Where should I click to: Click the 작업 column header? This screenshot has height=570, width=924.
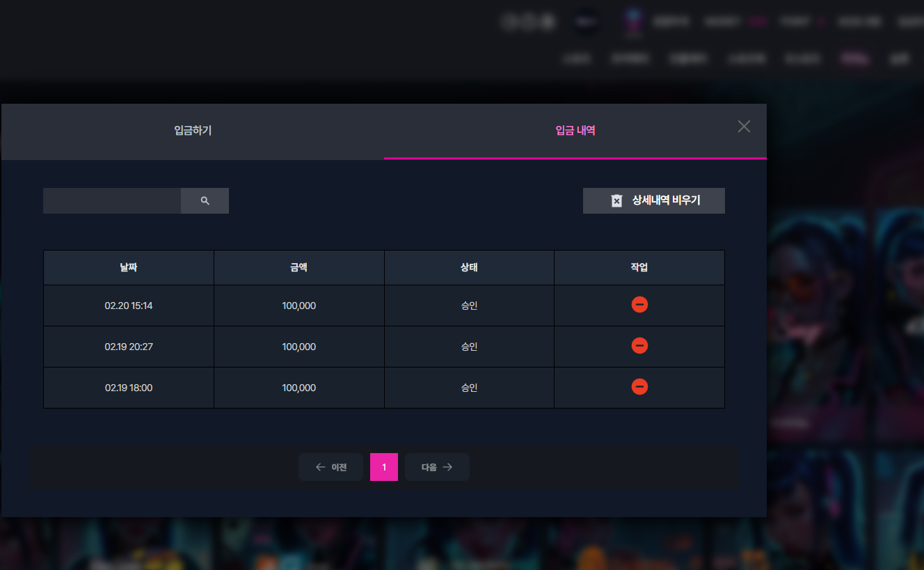(639, 267)
